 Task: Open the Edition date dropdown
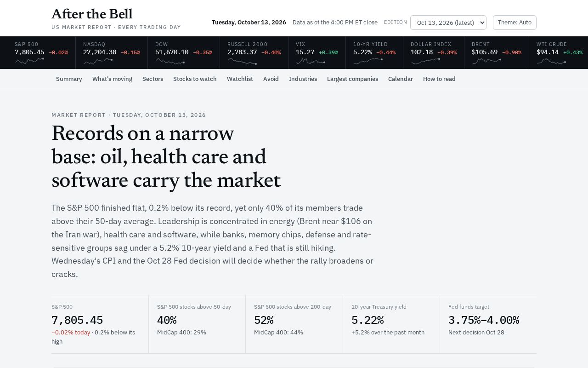[448, 23]
